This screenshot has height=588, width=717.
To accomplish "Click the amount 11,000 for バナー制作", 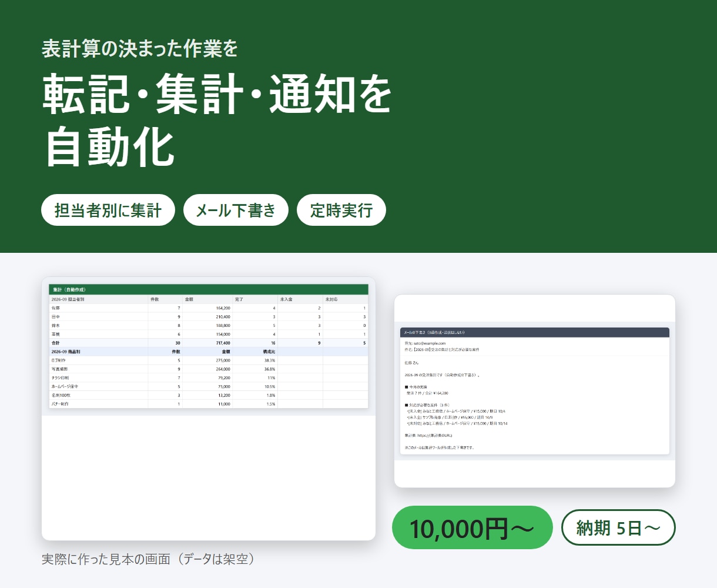I will click(x=224, y=404).
